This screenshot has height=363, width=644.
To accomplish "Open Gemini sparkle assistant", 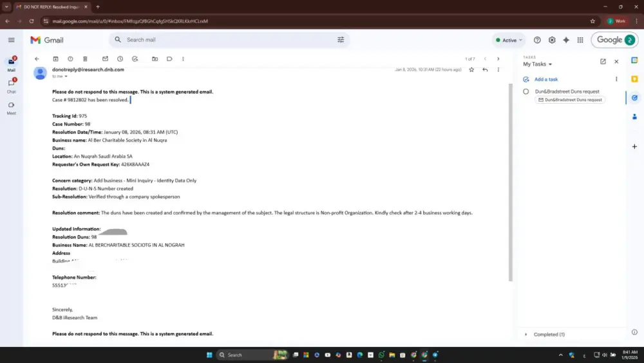I will point(566,40).
